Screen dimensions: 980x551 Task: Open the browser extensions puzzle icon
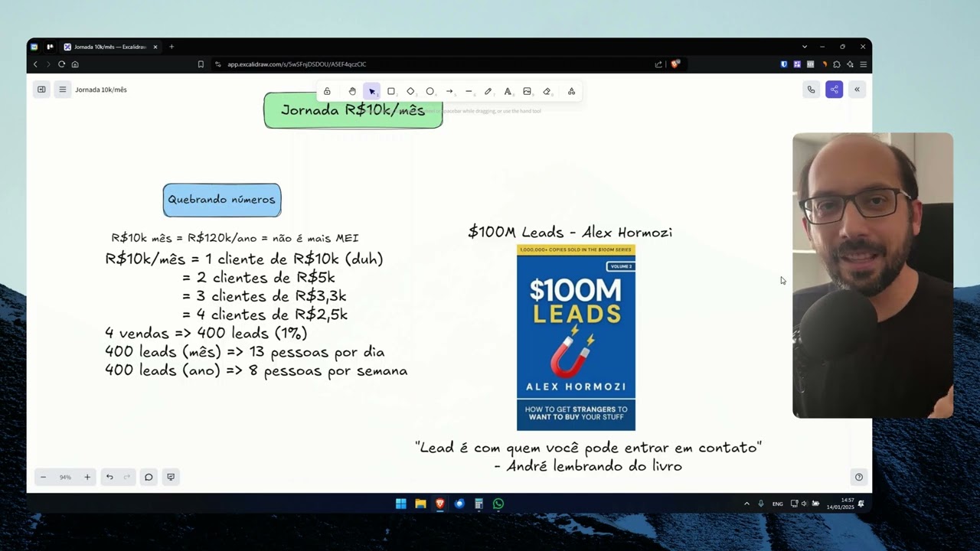click(x=837, y=64)
